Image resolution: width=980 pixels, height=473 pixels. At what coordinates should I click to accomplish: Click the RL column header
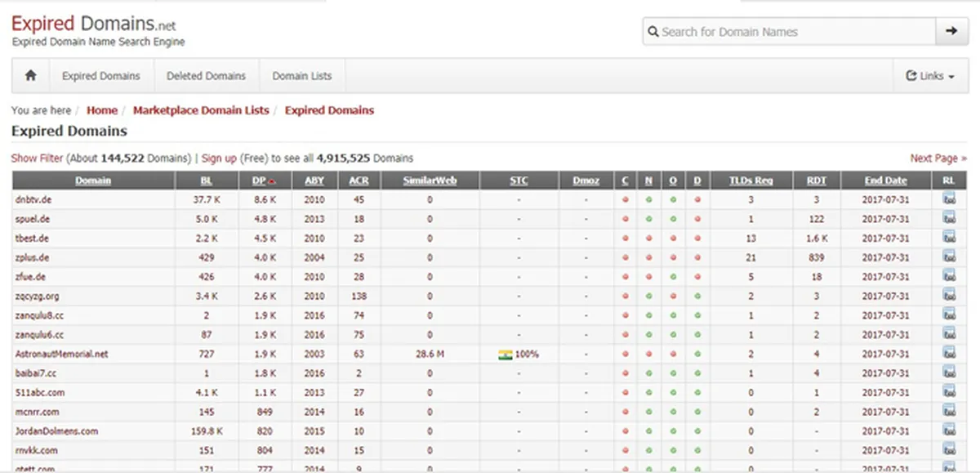[x=948, y=181]
